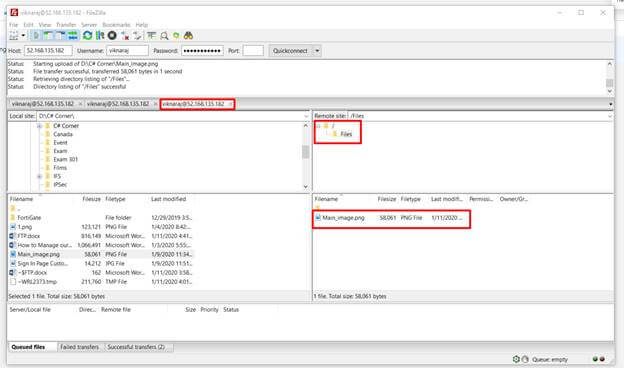624x368 pixels.
Task: Open the Site Manager icon
Action: [x=14, y=36]
